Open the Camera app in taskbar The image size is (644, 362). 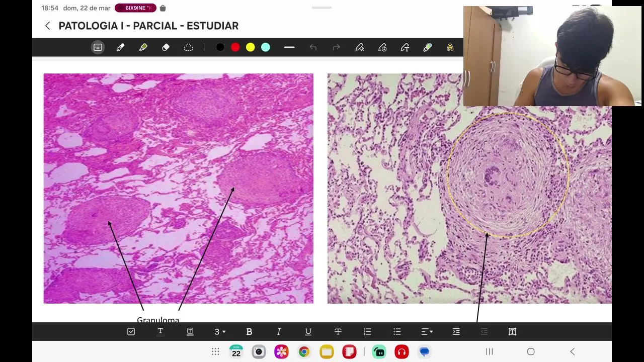(x=259, y=351)
